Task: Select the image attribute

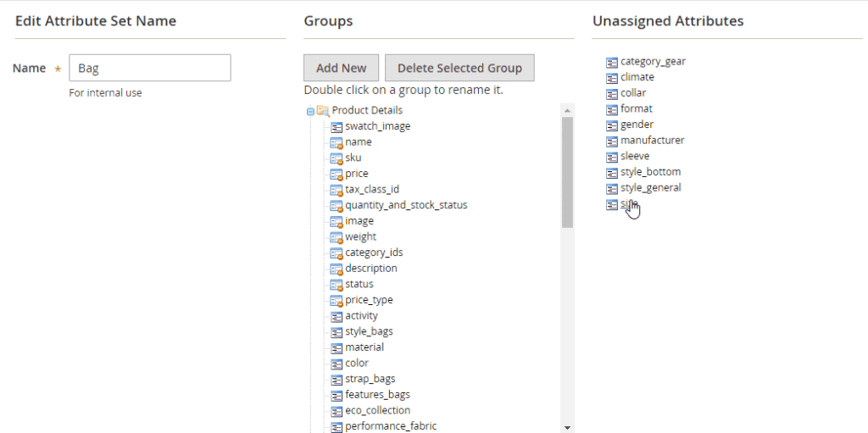Action: pos(359,221)
